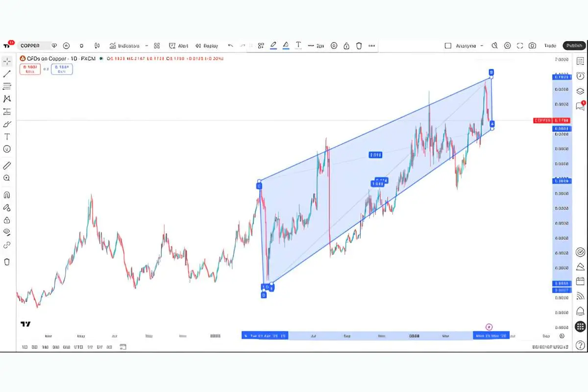The height and width of the screenshot is (392, 588).
Task: Open chats icon with red notification badge
Action: click(x=580, y=105)
